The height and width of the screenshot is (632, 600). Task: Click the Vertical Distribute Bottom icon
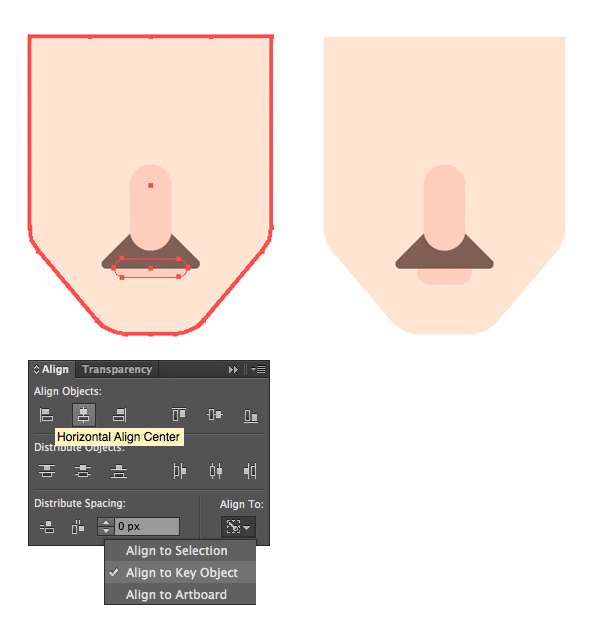coord(119,471)
